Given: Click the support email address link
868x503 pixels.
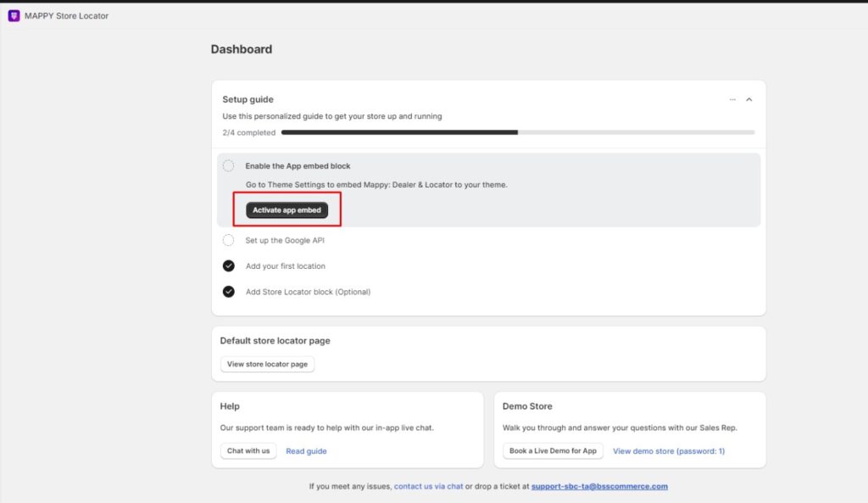Looking at the screenshot, I should 599,486.
